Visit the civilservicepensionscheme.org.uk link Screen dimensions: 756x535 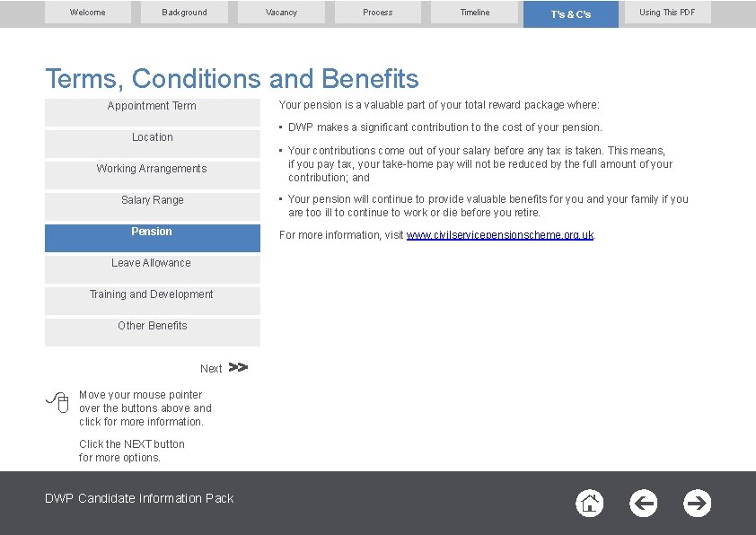pyautogui.click(x=500, y=235)
